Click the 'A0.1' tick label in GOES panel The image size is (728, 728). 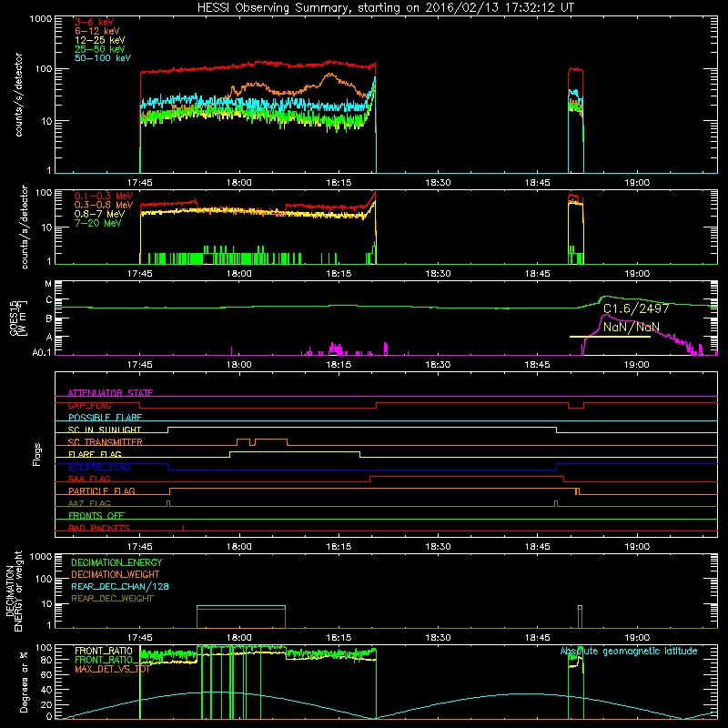click(x=42, y=353)
